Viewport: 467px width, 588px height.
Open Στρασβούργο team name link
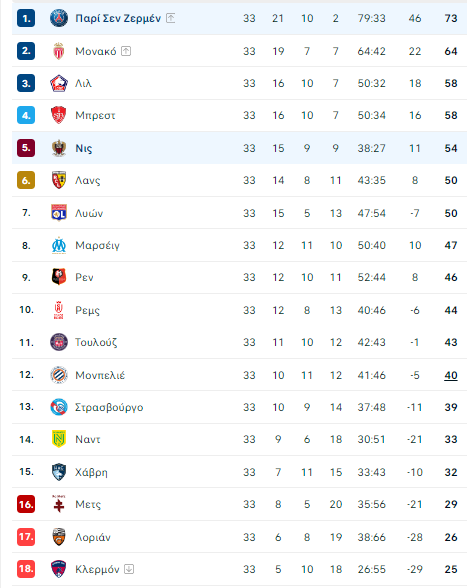pyautogui.click(x=109, y=407)
